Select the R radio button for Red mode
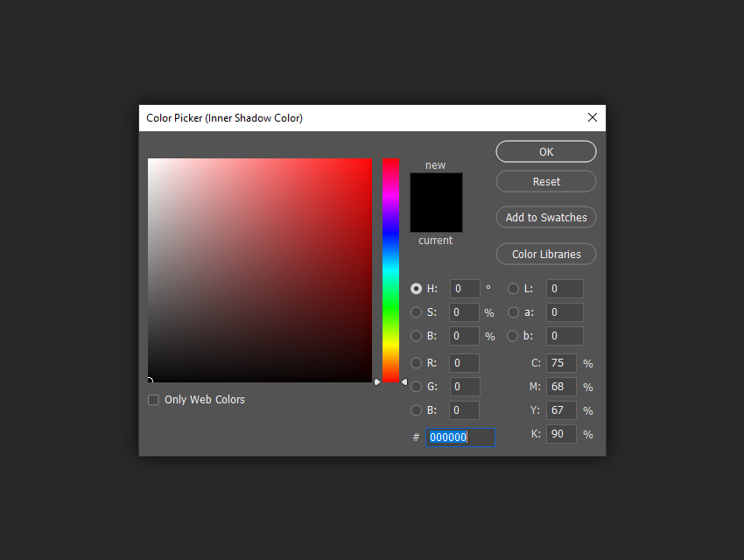The width and height of the screenshot is (744, 560). (417, 363)
